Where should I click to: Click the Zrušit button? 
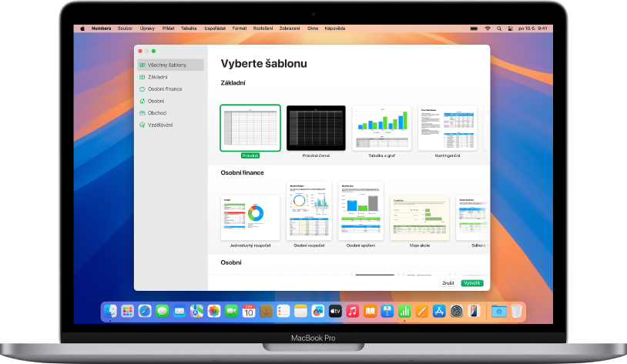point(448,283)
